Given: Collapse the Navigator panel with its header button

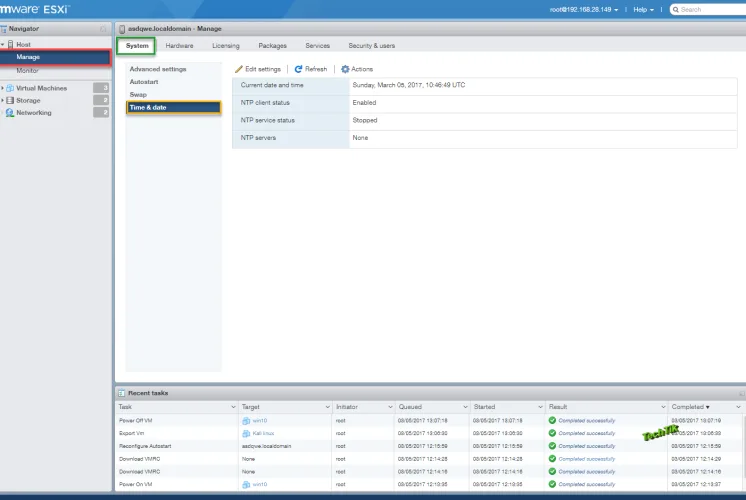Looking at the screenshot, I should (x=103, y=29).
